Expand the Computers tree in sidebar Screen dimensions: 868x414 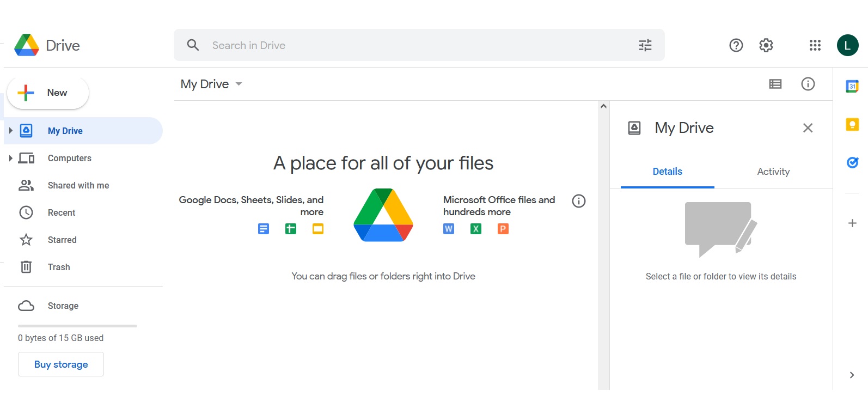pos(10,158)
